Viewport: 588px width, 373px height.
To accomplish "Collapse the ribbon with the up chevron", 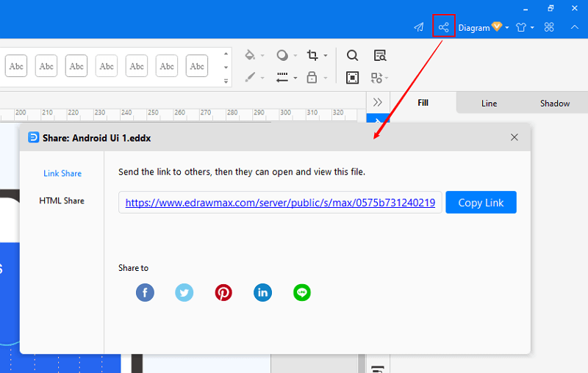I will 575,27.
